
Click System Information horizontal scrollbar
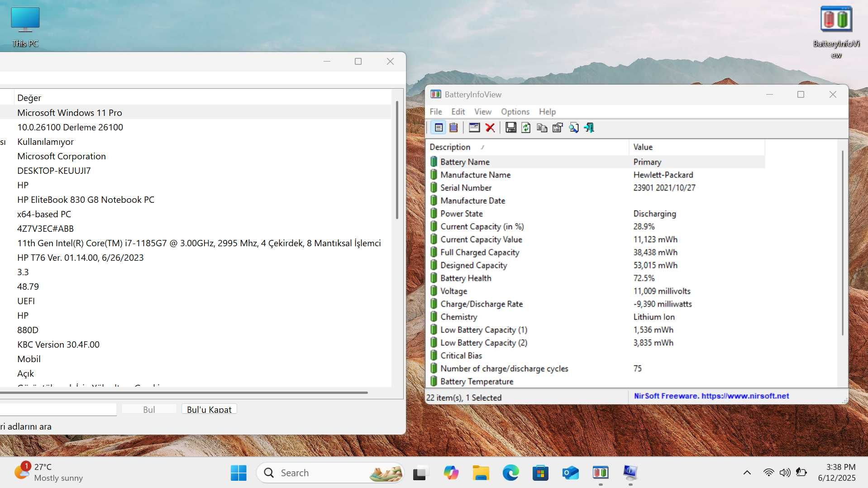point(184,392)
